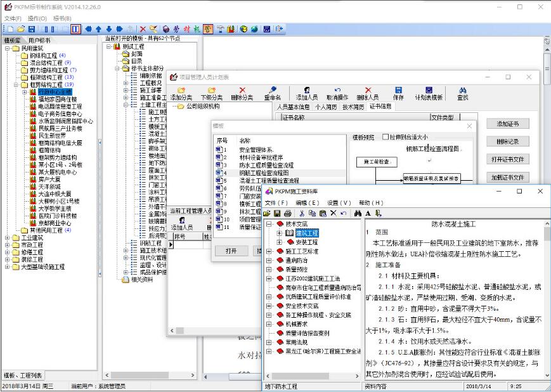Click the blue down arrow in main toolbar
Image resolution: width=551 pixels, height=392 pixels.
109,29
